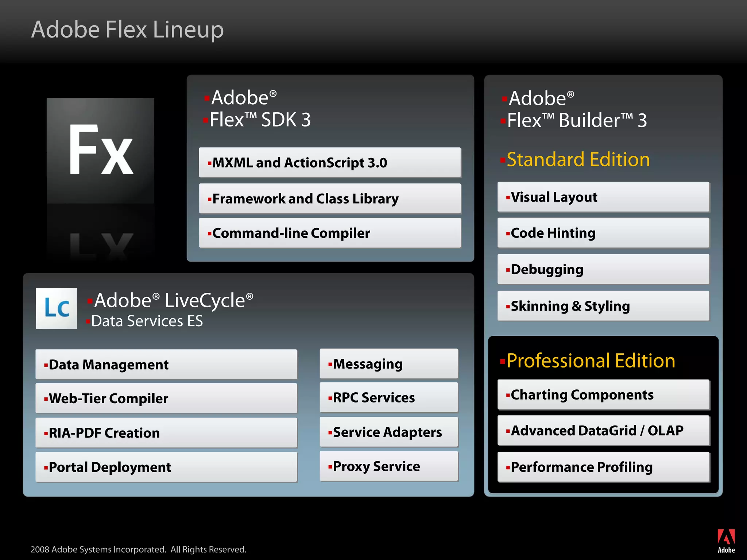The image size is (747, 560).
Task: Select the Messaging box
Action: (x=389, y=364)
